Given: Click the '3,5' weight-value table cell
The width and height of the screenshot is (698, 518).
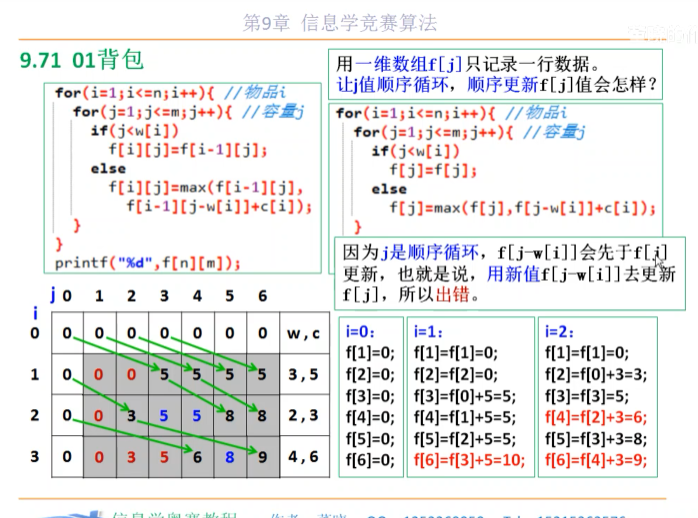Looking at the screenshot, I should (x=304, y=374).
